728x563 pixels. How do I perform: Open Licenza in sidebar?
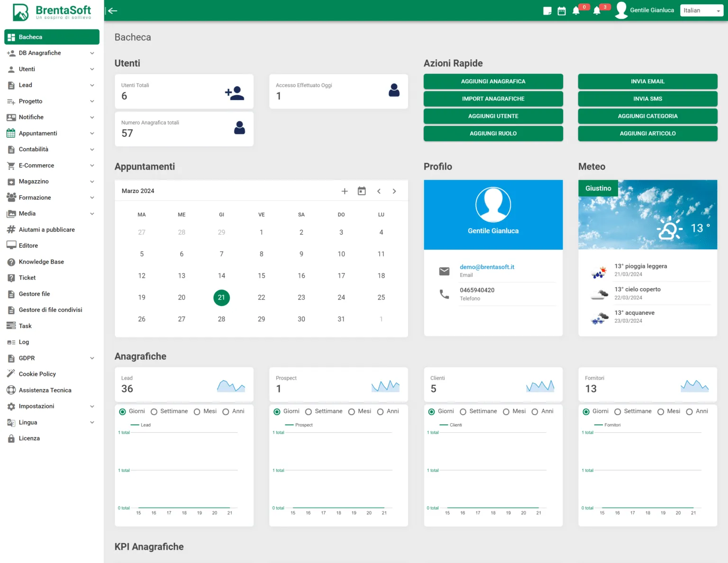point(29,438)
